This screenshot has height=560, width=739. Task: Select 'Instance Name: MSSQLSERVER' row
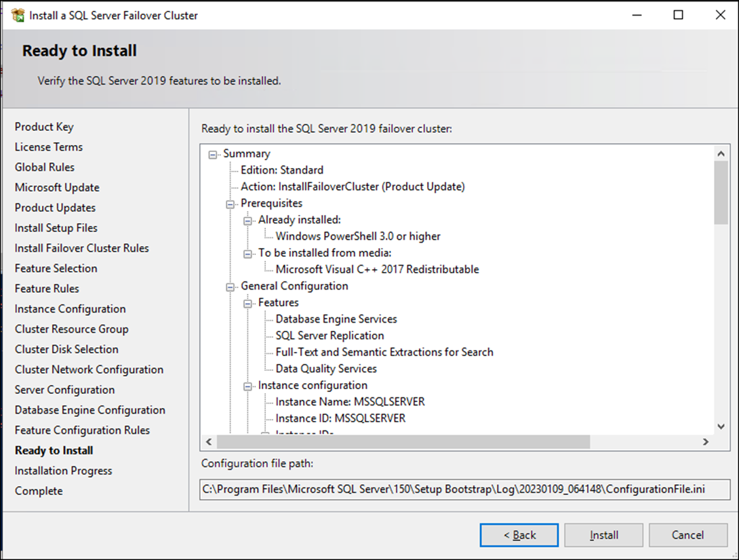pos(350,402)
